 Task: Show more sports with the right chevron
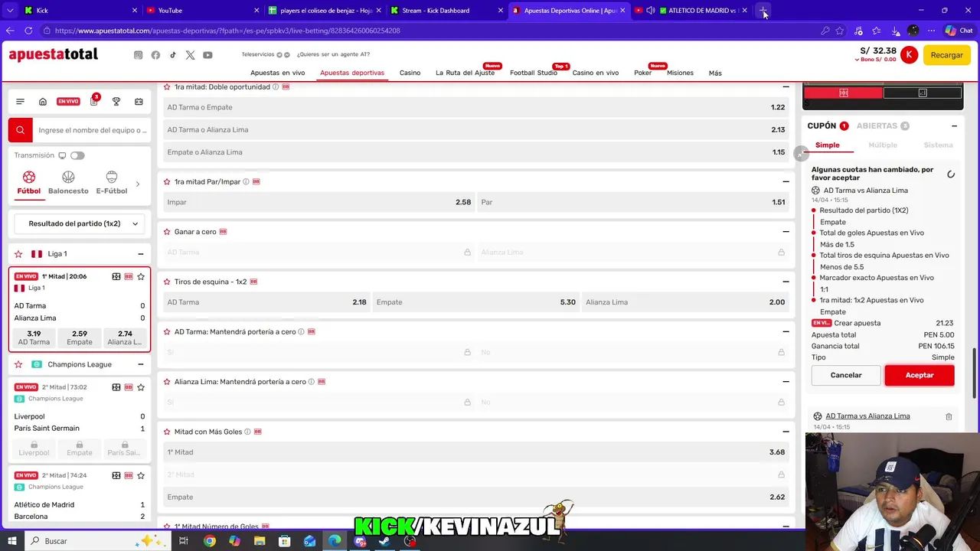pos(138,184)
